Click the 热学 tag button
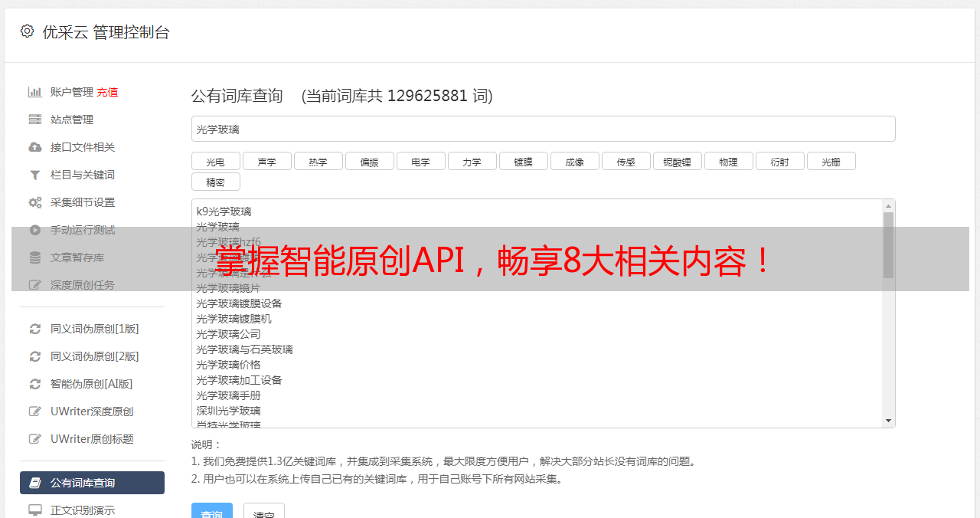Screen dimensions: 980x518 [318, 161]
